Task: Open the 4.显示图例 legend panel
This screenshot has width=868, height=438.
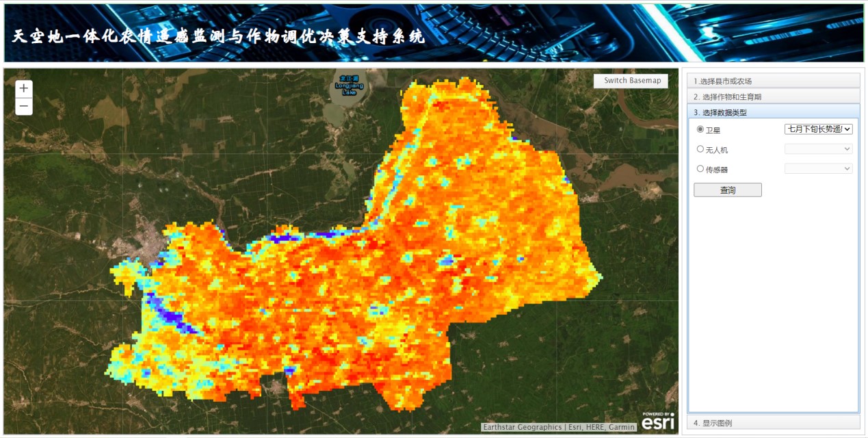Action: [773, 423]
